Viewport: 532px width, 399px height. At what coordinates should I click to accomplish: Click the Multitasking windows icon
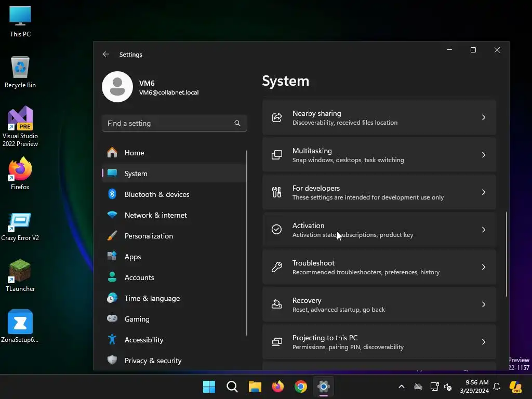pyautogui.click(x=277, y=155)
